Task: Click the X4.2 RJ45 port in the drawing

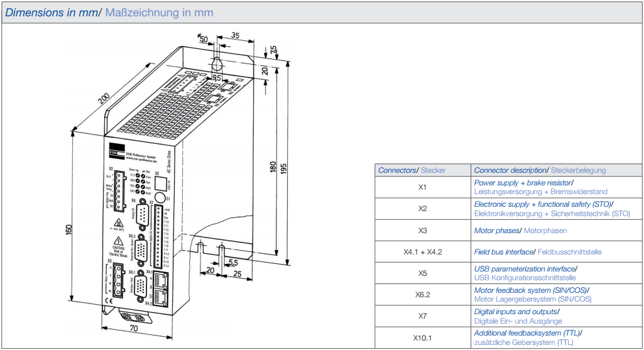Action: pos(161,297)
